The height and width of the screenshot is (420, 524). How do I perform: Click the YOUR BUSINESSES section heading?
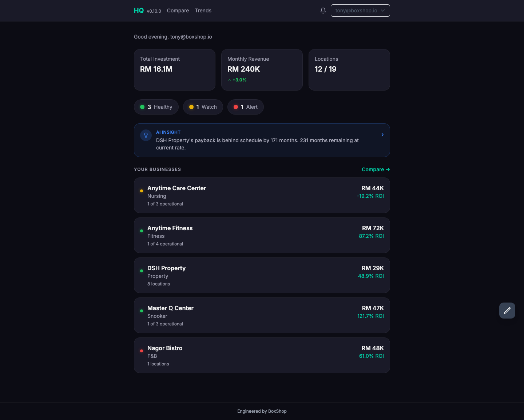point(158,169)
